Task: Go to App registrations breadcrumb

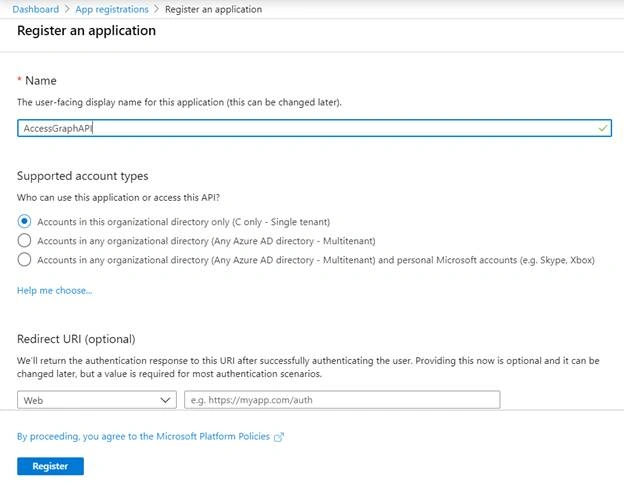Action: pyautogui.click(x=112, y=9)
